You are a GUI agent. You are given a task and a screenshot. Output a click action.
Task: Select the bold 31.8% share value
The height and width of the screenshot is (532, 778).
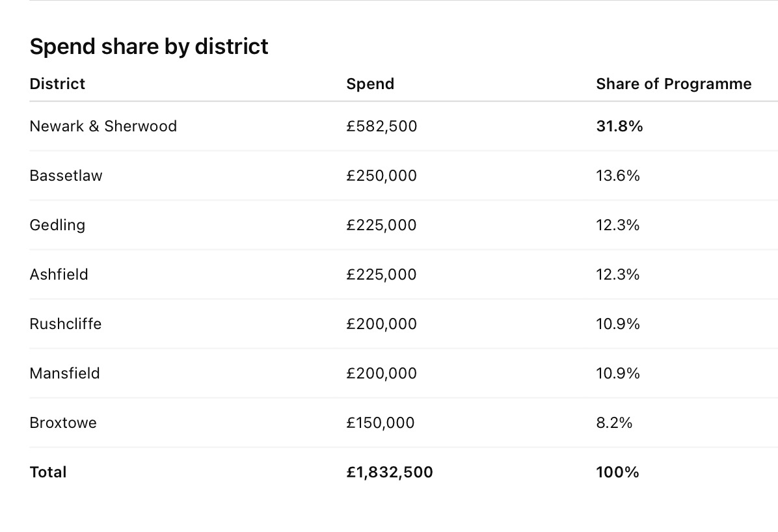(619, 126)
